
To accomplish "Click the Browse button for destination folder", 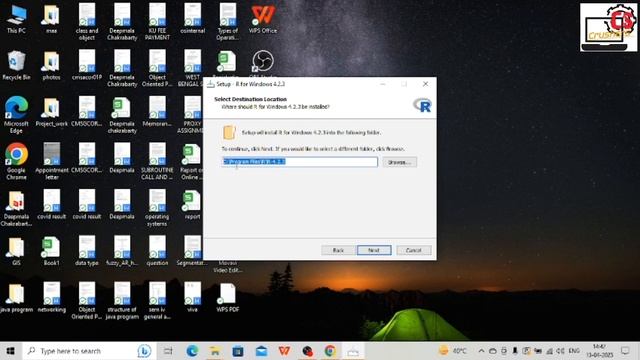I will pos(399,162).
